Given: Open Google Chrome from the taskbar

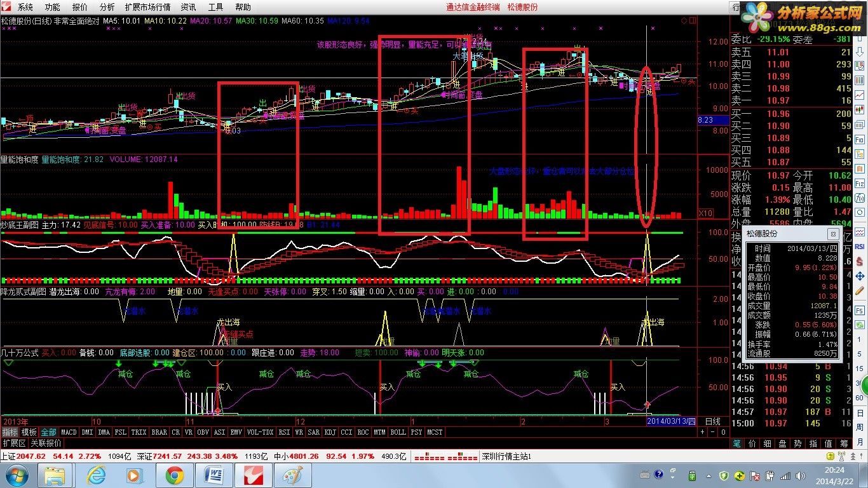Looking at the screenshot, I should tap(175, 475).
